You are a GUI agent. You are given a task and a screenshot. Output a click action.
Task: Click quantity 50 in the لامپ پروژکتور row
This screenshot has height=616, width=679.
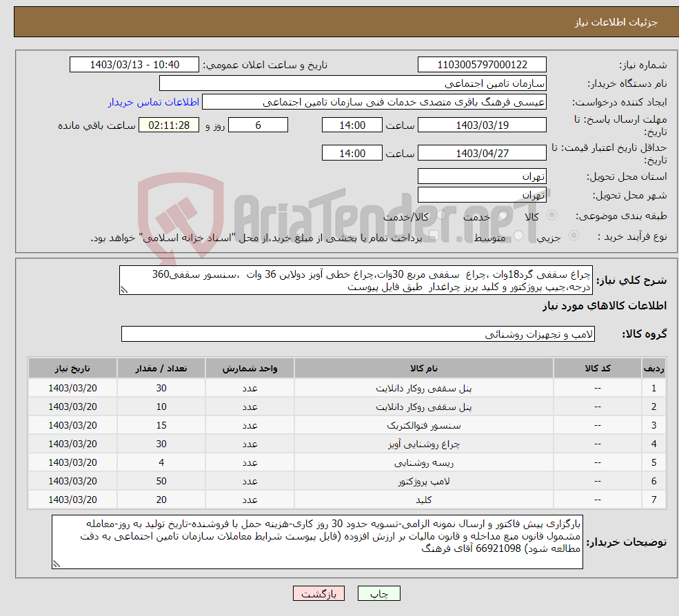[161, 482]
